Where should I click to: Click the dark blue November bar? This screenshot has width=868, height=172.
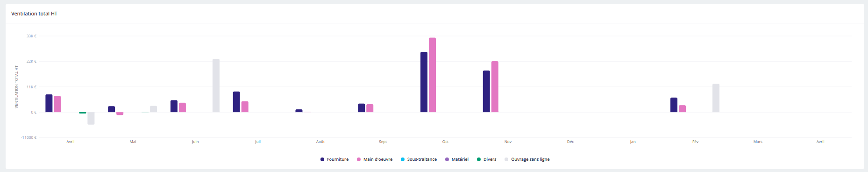486,92
